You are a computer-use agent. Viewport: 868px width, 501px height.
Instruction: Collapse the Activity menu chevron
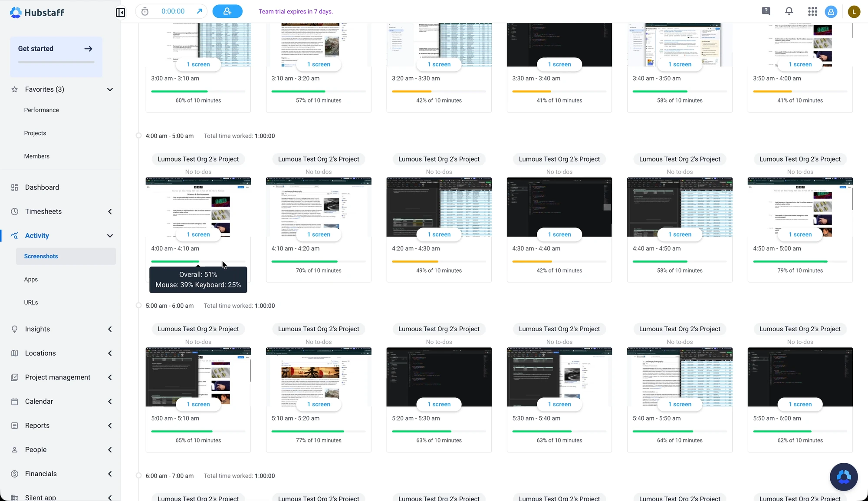point(110,236)
